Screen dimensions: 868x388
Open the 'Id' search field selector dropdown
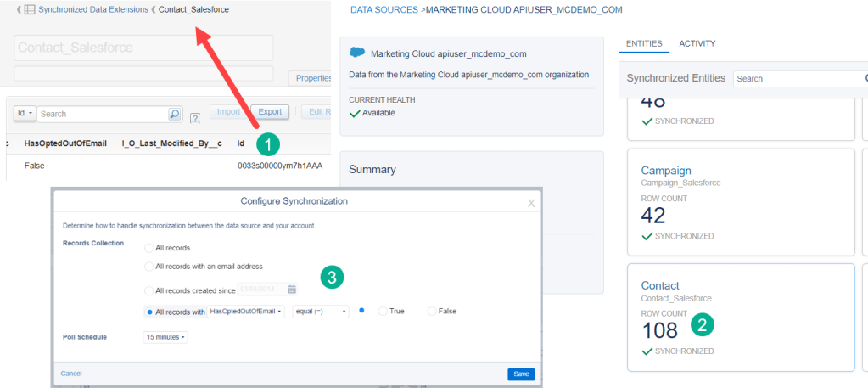click(x=25, y=114)
